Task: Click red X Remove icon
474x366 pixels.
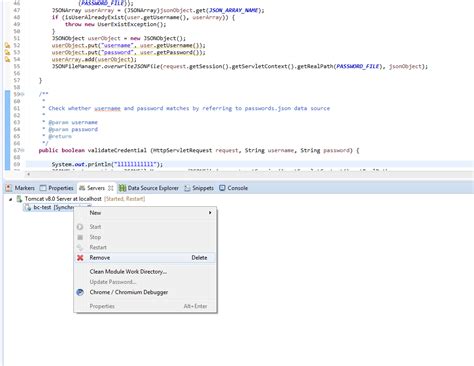Action: point(80,258)
